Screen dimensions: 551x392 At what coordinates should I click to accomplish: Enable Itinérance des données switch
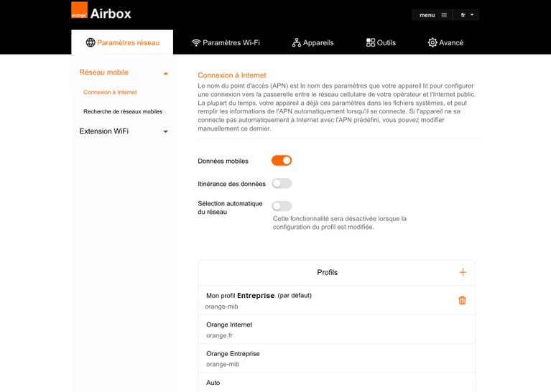click(x=282, y=183)
